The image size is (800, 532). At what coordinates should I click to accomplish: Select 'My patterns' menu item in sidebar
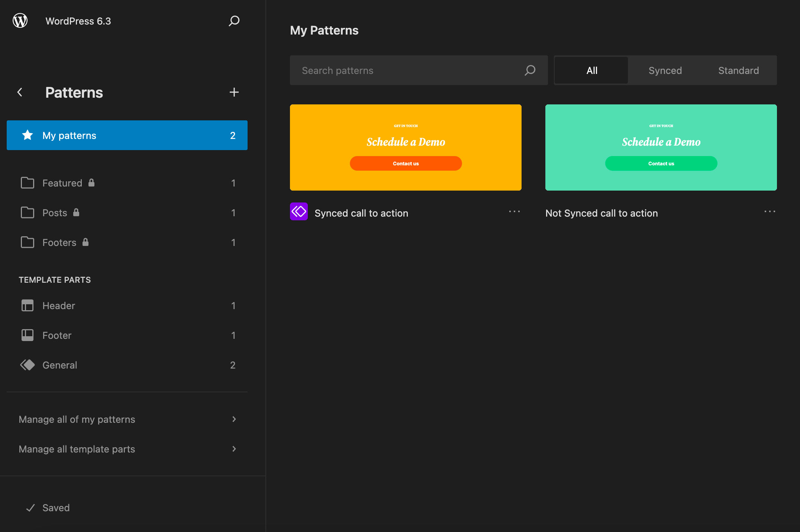(127, 135)
